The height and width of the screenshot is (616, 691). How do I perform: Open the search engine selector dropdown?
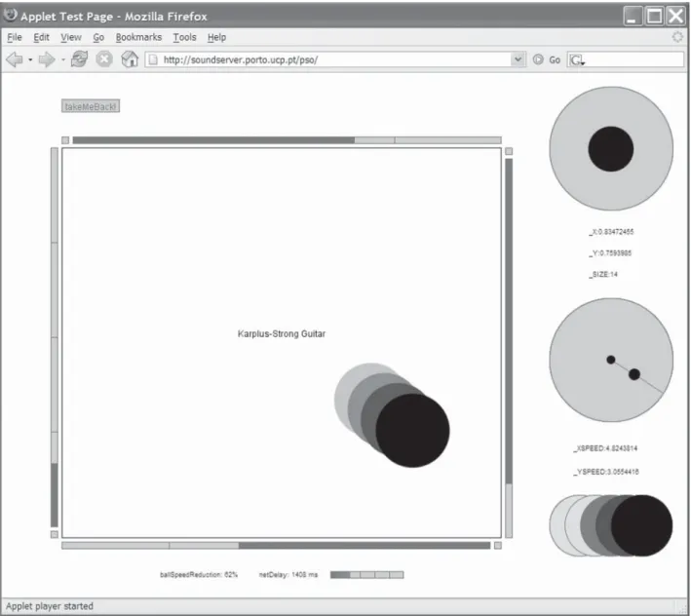[577, 59]
